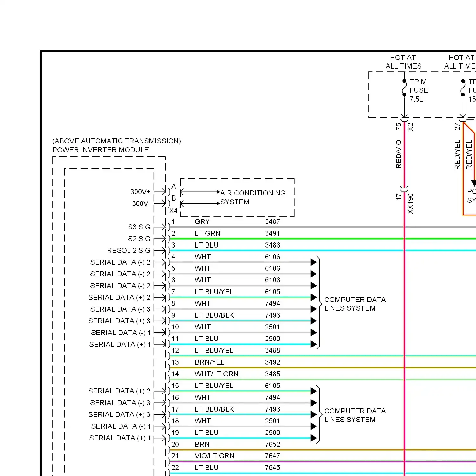The width and height of the screenshot is (476, 476).
Task: Select circuit number 3486
Action: pos(273,245)
